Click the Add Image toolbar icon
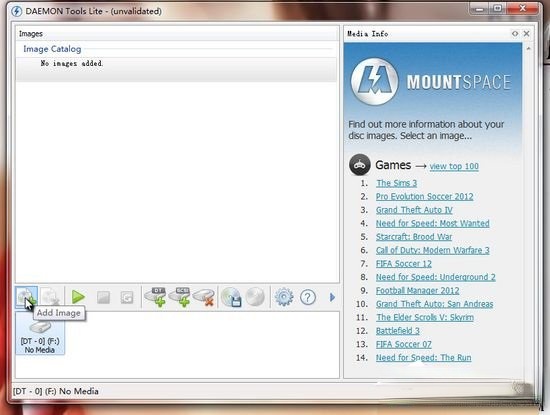This screenshot has height=415, width=550. tap(26, 297)
